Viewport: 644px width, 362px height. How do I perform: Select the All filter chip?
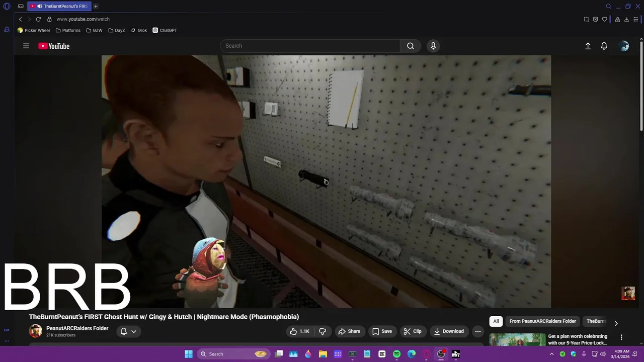click(x=496, y=321)
